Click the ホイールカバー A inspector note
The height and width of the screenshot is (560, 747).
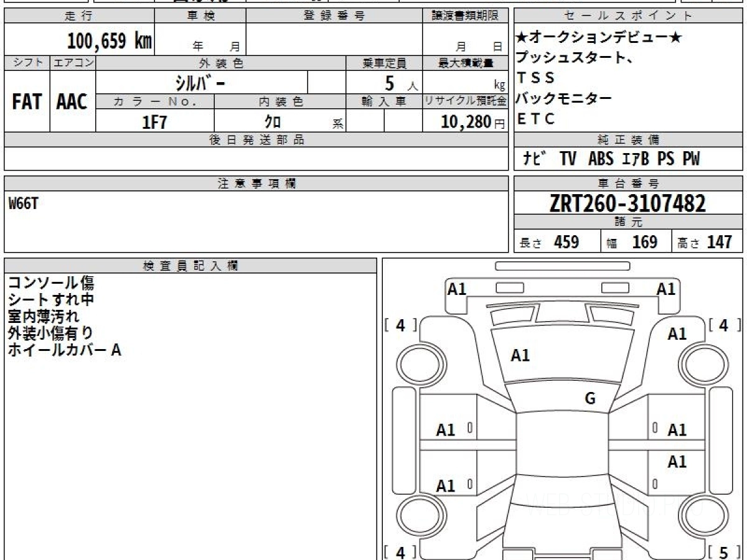(x=65, y=350)
